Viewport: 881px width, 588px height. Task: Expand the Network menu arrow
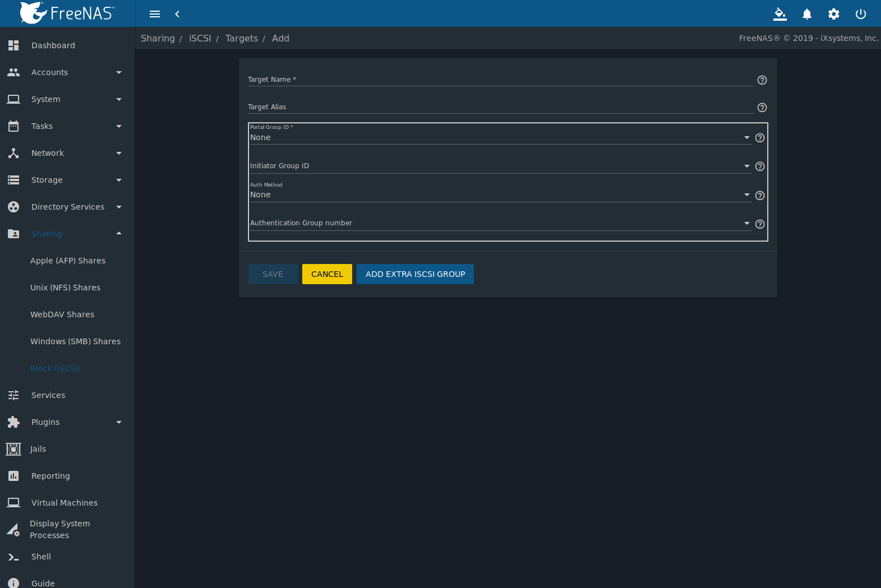(x=119, y=153)
